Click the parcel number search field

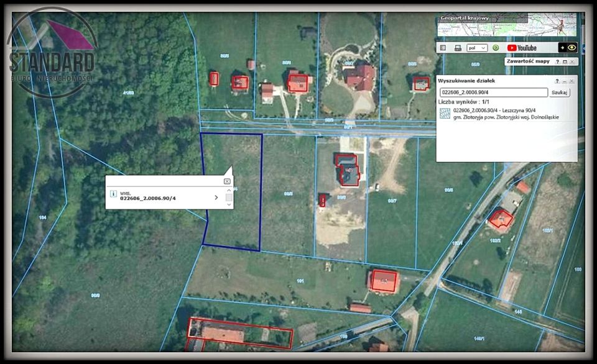tap(493, 92)
